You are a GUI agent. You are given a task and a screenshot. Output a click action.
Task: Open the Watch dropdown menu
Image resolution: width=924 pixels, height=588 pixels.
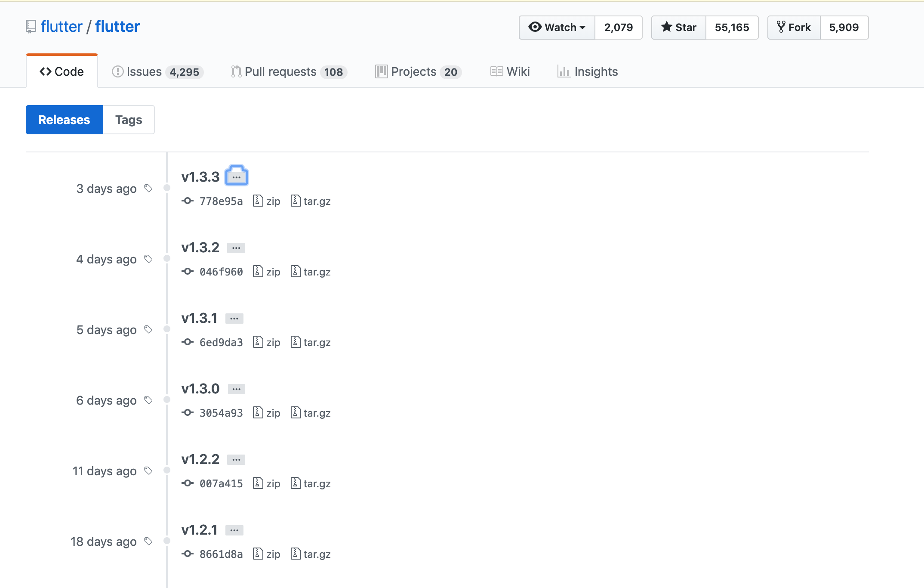point(557,28)
